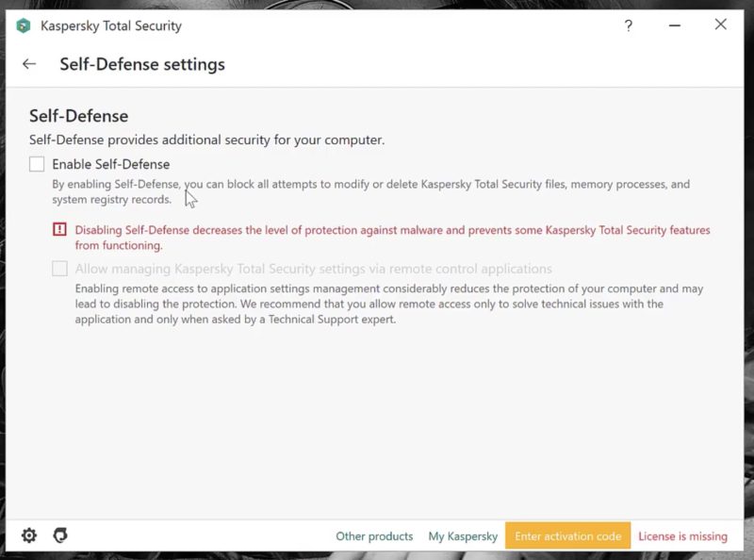Click the red exclamation warning icon
The image size is (754, 560).
pyautogui.click(x=59, y=229)
